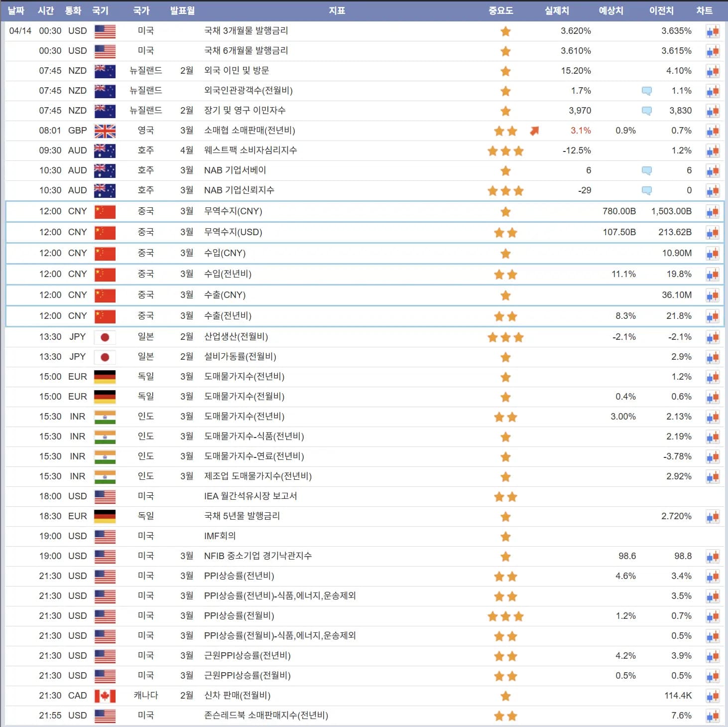Click chart icon for 신차 판매(전월비) row
Screen dimensions: 728x727
(713, 696)
